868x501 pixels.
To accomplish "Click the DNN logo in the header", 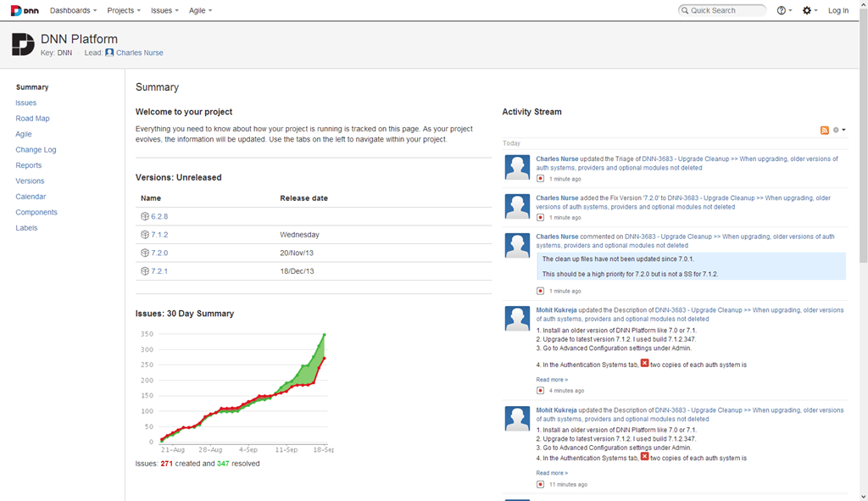I will pos(25,10).
